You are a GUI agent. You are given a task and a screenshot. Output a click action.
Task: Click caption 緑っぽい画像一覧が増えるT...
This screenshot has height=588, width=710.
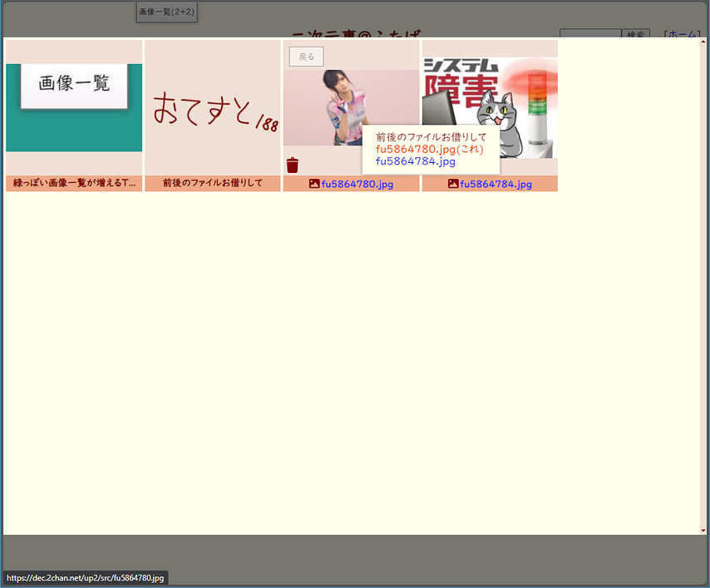coord(74,184)
